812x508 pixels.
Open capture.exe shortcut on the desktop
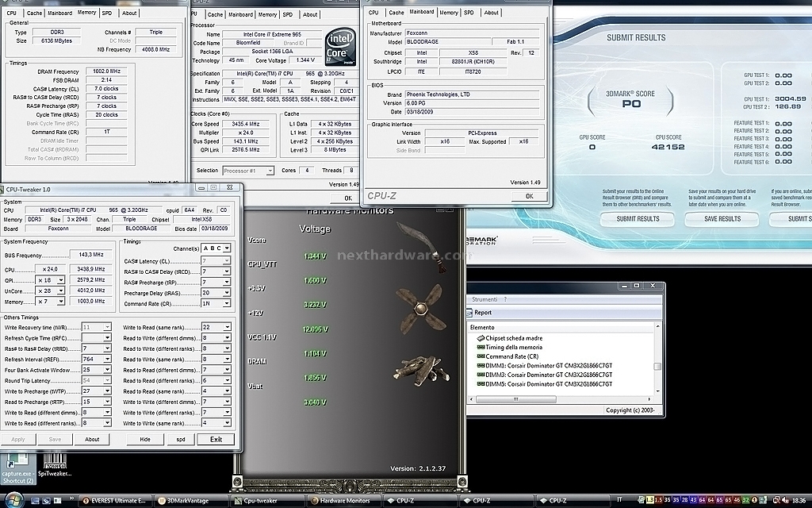[x=18, y=468]
